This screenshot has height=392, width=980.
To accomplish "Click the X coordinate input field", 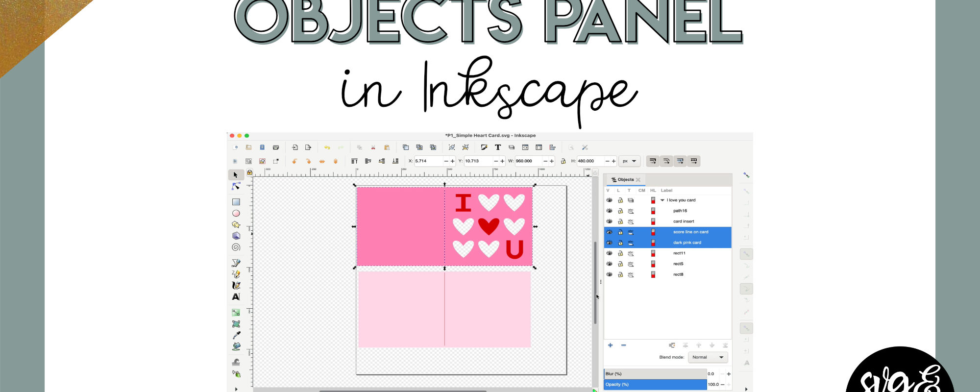I will (x=429, y=161).
